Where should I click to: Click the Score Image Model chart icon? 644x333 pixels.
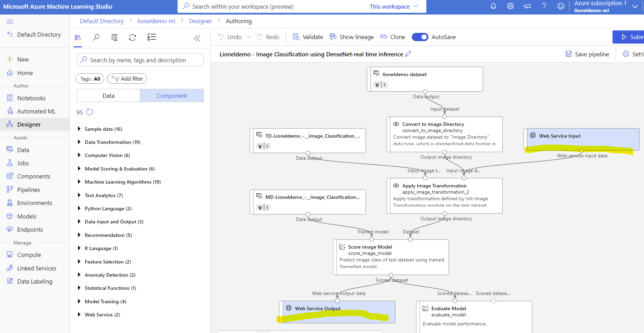[342, 247]
